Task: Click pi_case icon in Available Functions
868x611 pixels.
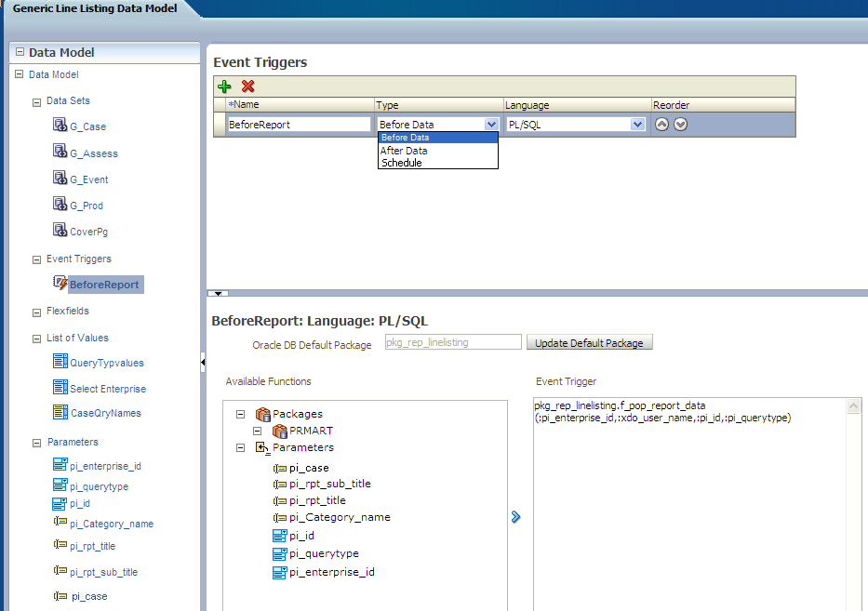Action: click(279, 469)
